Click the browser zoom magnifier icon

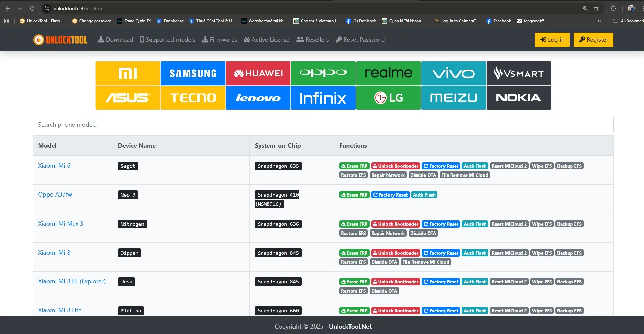tap(585, 8)
